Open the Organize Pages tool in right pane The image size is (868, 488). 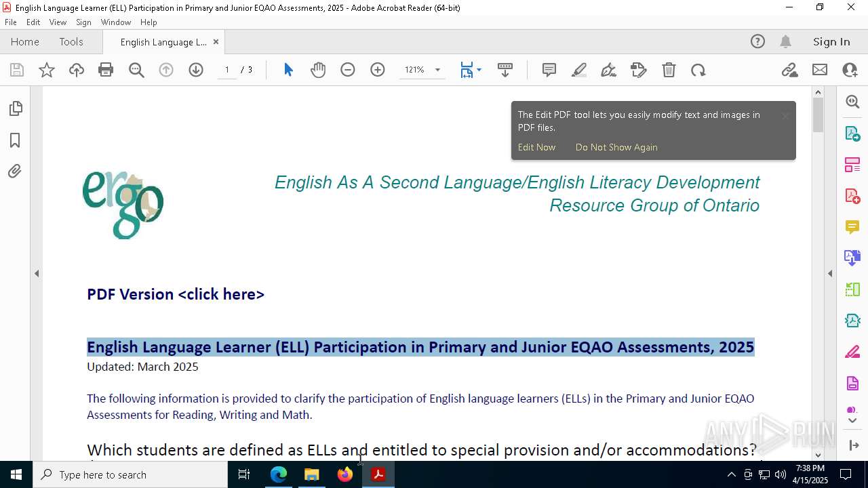point(852,165)
